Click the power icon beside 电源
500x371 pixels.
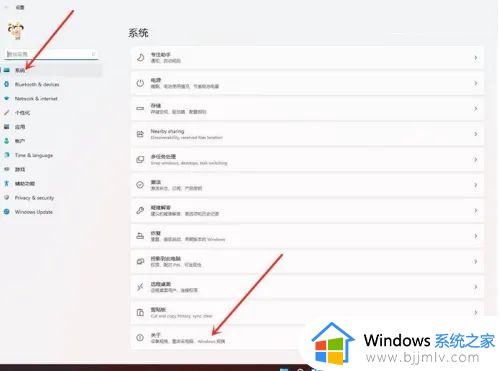[140, 83]
